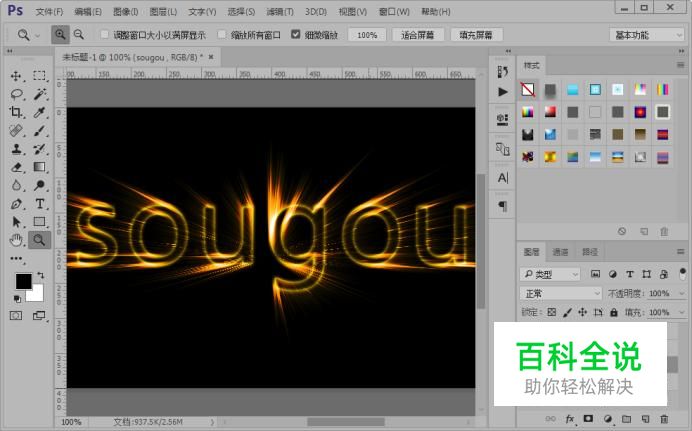Click the add layer mask icon
Screen dimensions: 692x431
point(588,419)
